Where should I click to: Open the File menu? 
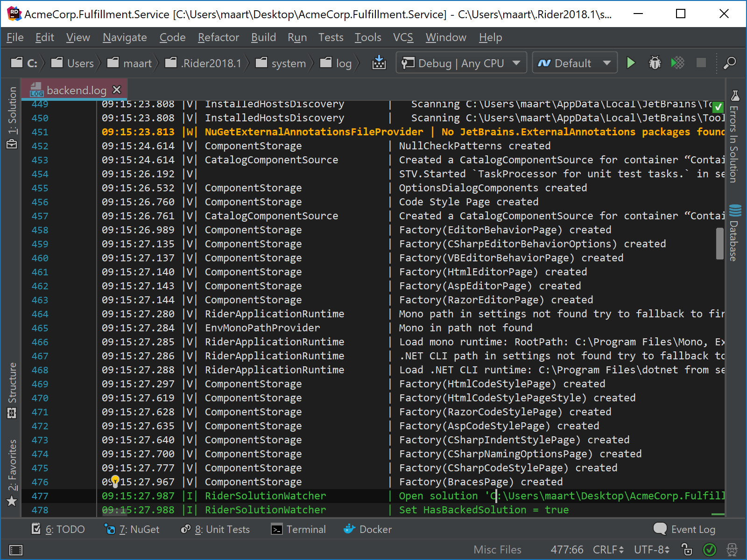15,37
